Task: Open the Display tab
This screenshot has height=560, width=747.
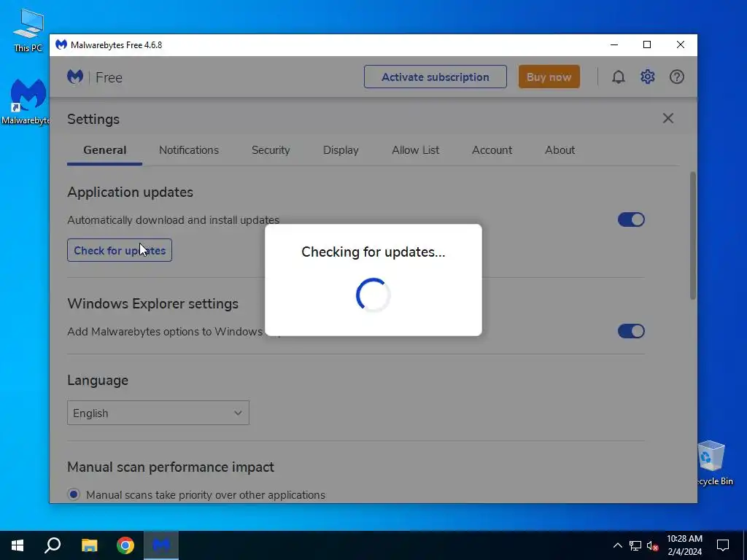Action: [341, 150]
